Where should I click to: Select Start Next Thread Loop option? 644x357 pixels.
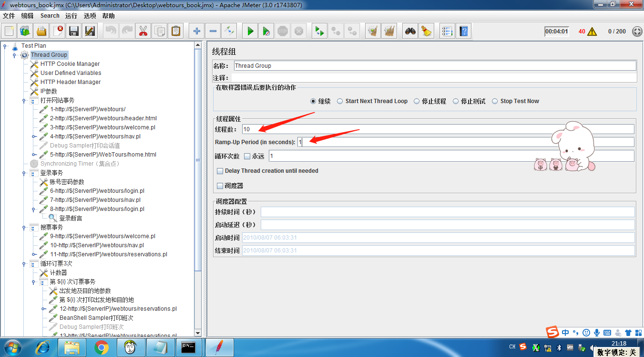point(340,101)
